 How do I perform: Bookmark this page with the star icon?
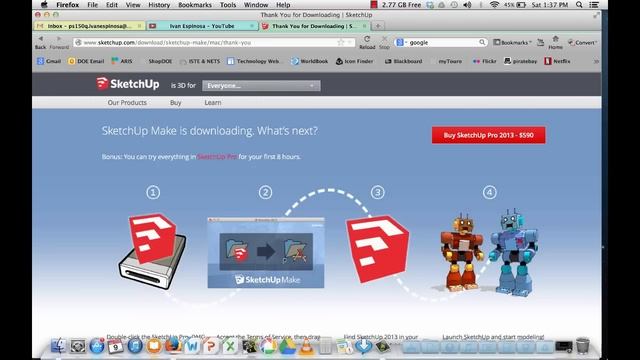tap(340, 42)
